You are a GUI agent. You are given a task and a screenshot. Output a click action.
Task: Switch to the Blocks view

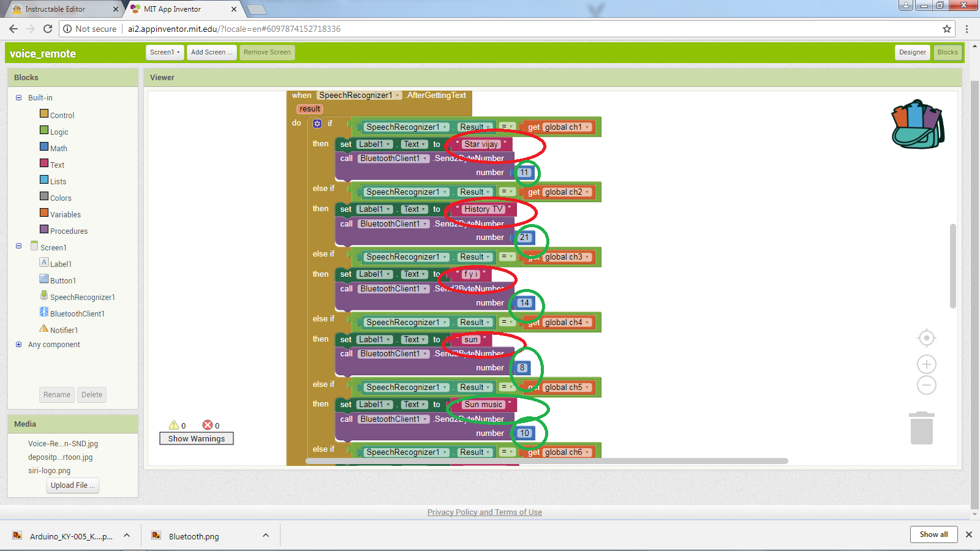(948, 53)
